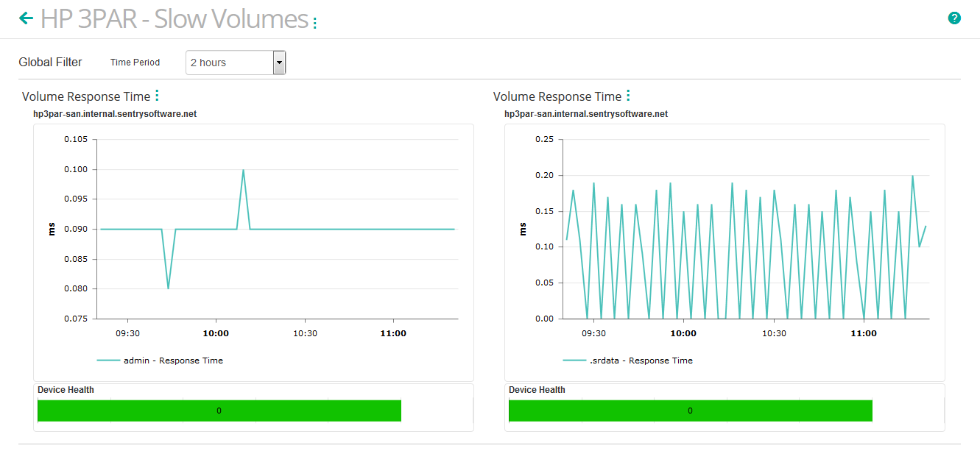980x451 pixels.
Task: Click the dots icon after HP 3PAR title
Action: (314, 21)
